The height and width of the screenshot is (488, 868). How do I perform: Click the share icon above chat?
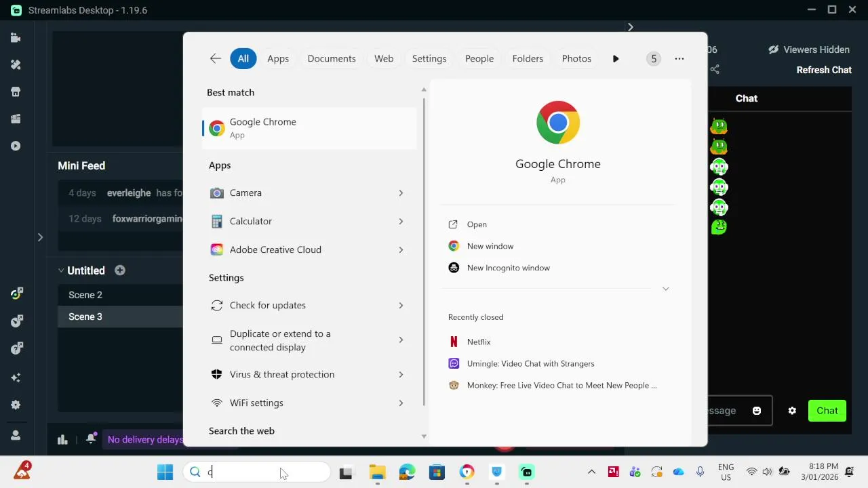point(715,70)
